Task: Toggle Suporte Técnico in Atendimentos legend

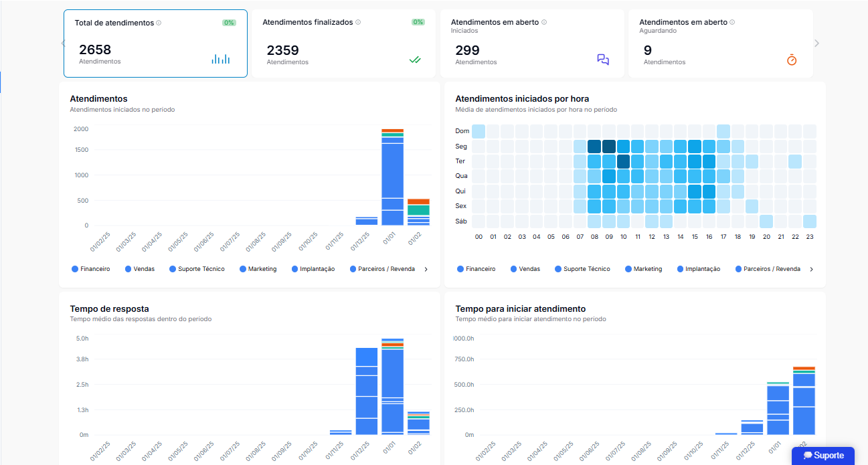Action: (197, 269)
